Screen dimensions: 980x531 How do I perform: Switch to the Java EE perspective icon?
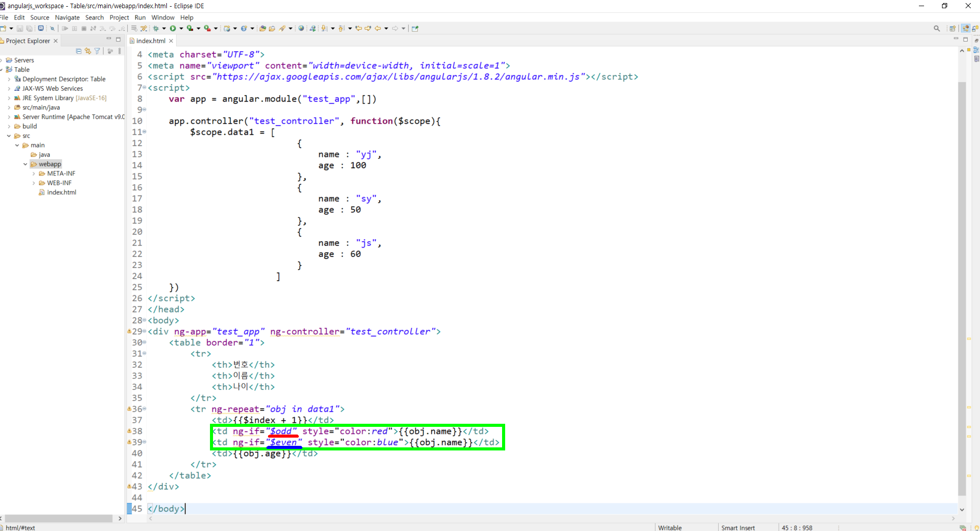click(965, 28)
